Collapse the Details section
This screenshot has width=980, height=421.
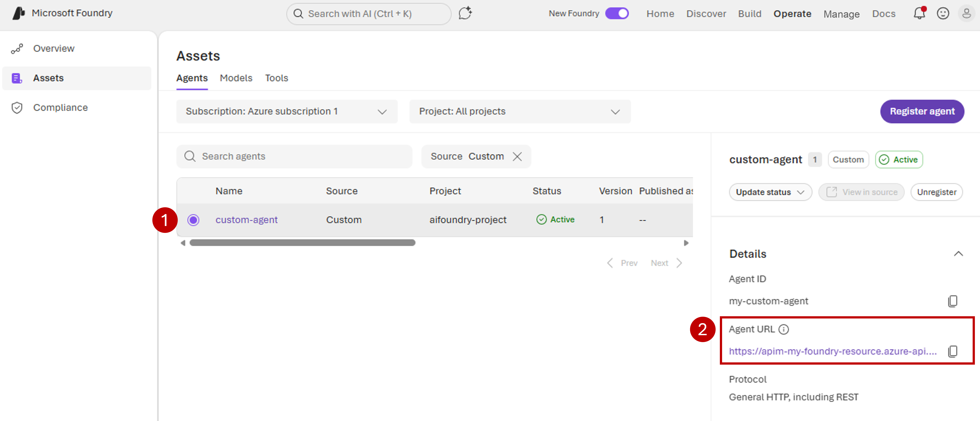[958, 254]
